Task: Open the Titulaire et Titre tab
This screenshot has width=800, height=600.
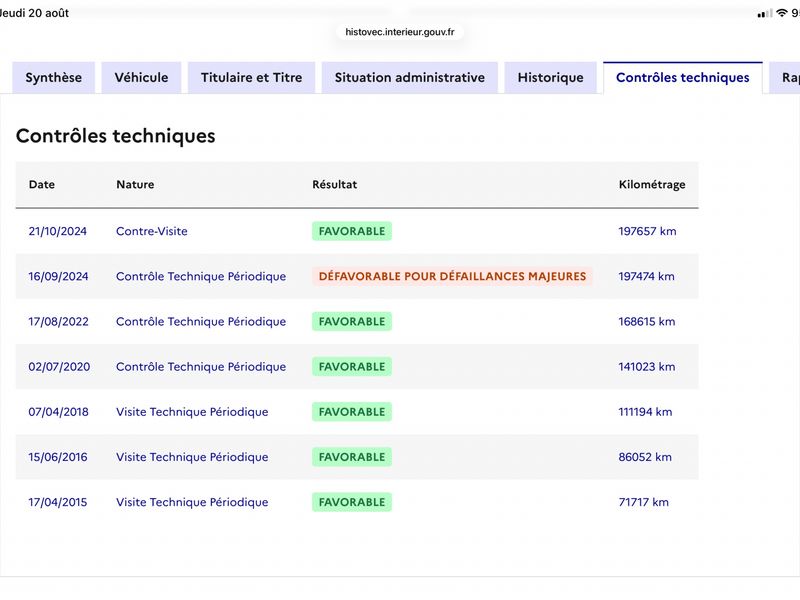Action: [252, 78]
